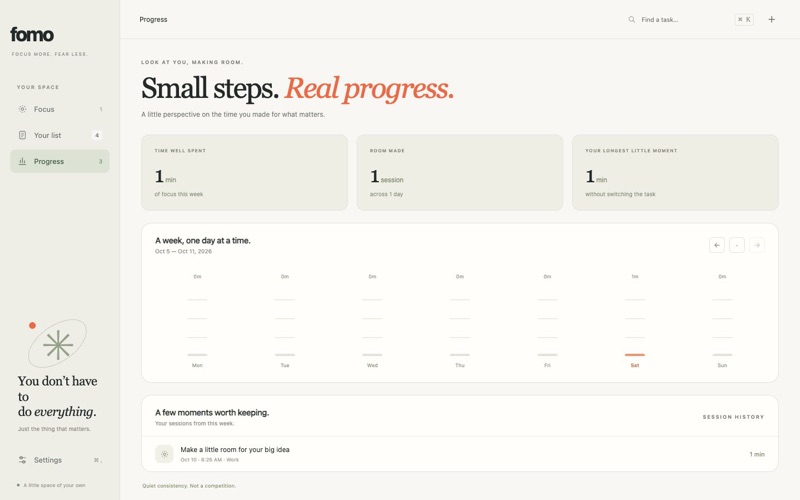The image size is (800, 500).
Task: Open the Focus section in sidebar
Action: click(60, 109)
